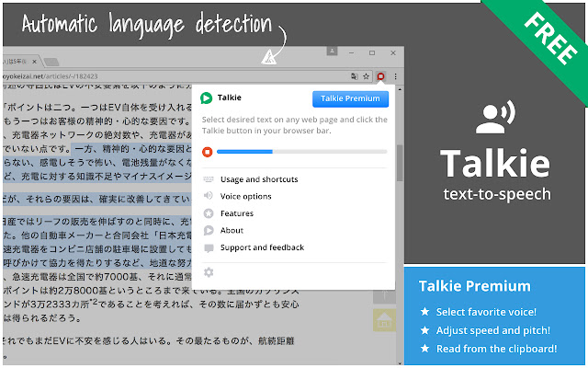Stop playback with the red stop button

(207, 152)
